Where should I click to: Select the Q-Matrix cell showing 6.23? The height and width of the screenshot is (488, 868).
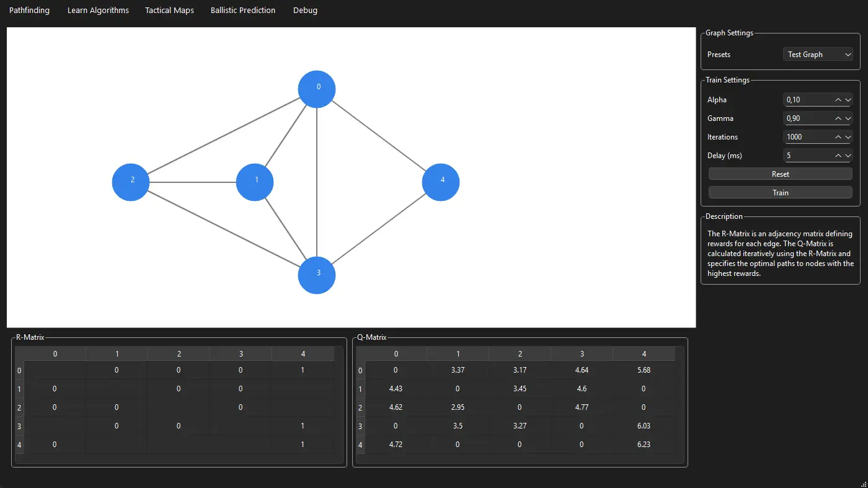click(644, 445)
